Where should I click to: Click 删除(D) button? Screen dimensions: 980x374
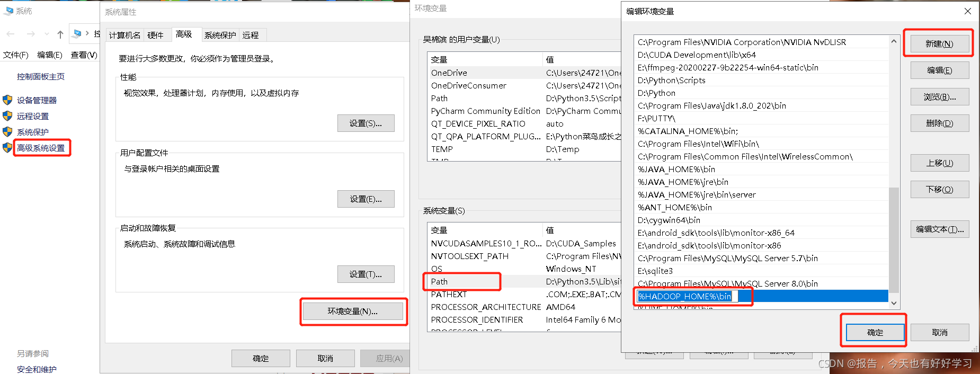point(939,123)
